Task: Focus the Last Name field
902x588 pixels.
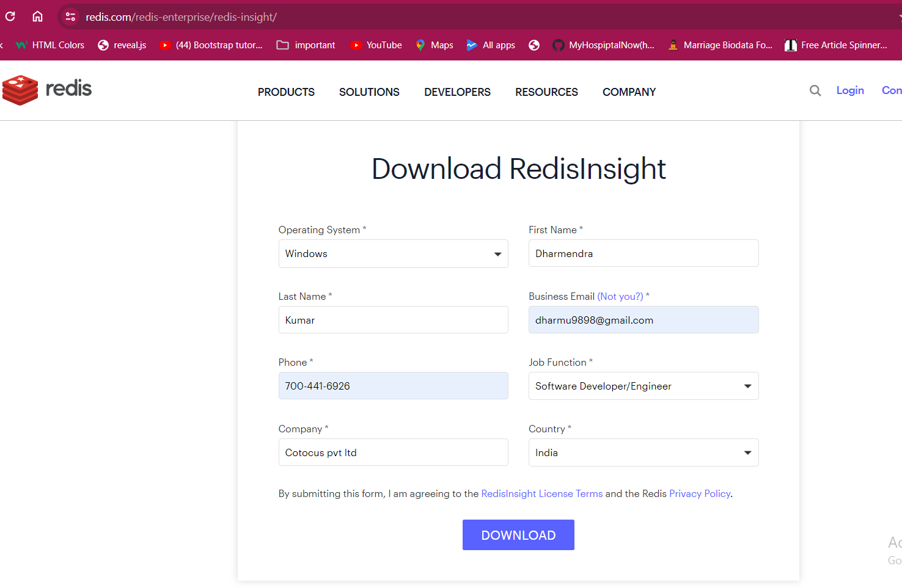Action: pyautogui.click(x=394, y=320)
